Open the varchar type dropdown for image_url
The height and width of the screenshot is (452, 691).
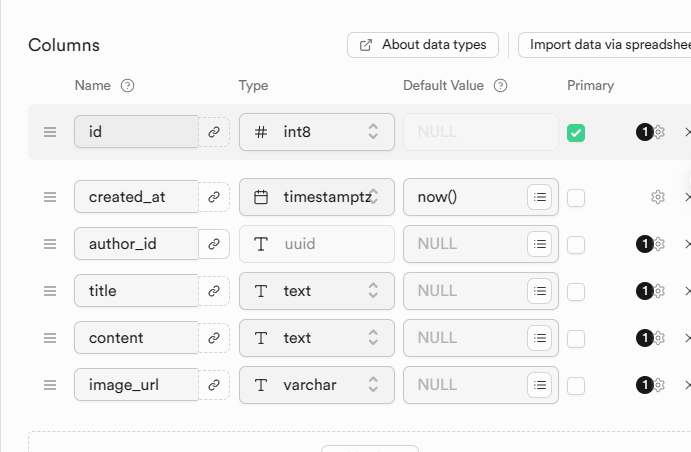[317, 385]
